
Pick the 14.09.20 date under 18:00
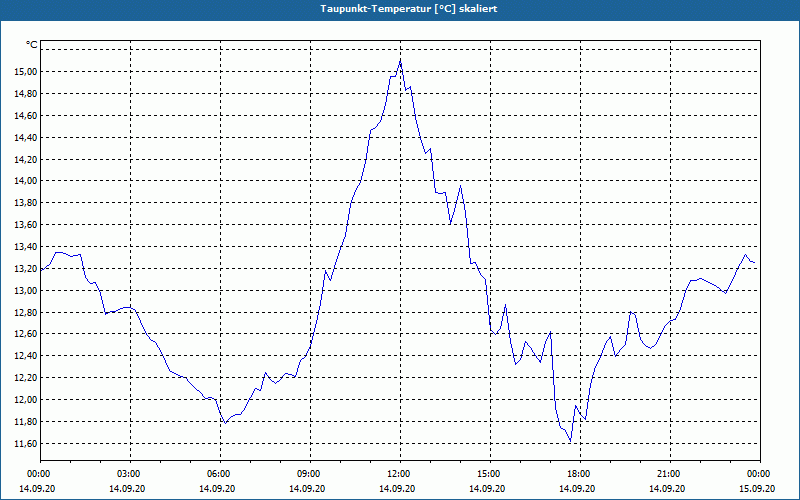tap(577, 489)
